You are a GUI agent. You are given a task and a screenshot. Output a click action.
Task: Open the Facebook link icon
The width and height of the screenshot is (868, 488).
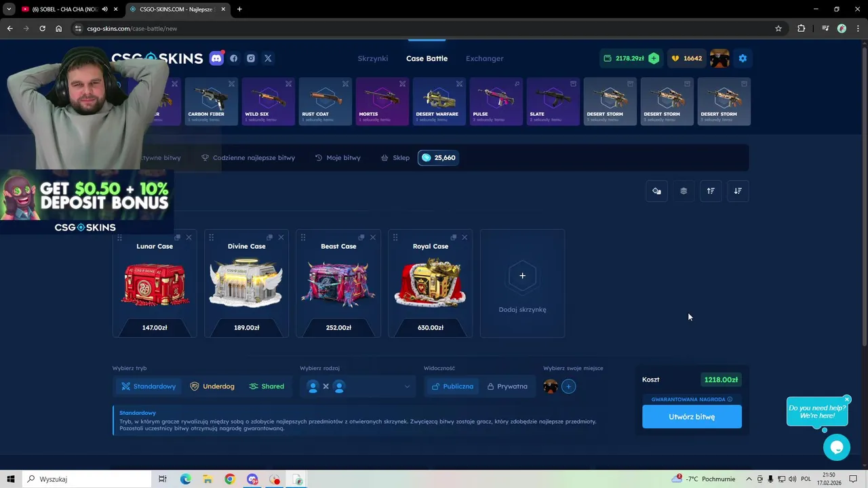tap(233, 58)
